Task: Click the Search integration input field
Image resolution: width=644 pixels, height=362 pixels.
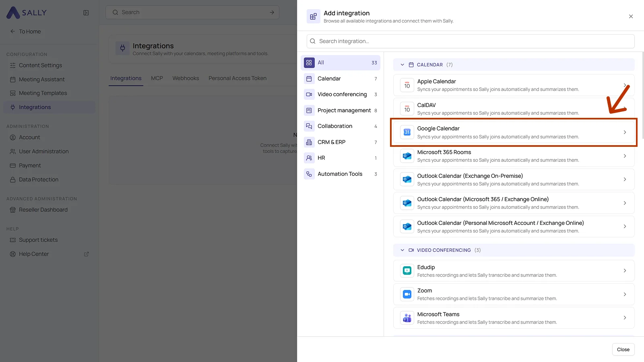Action: [471, 41]
